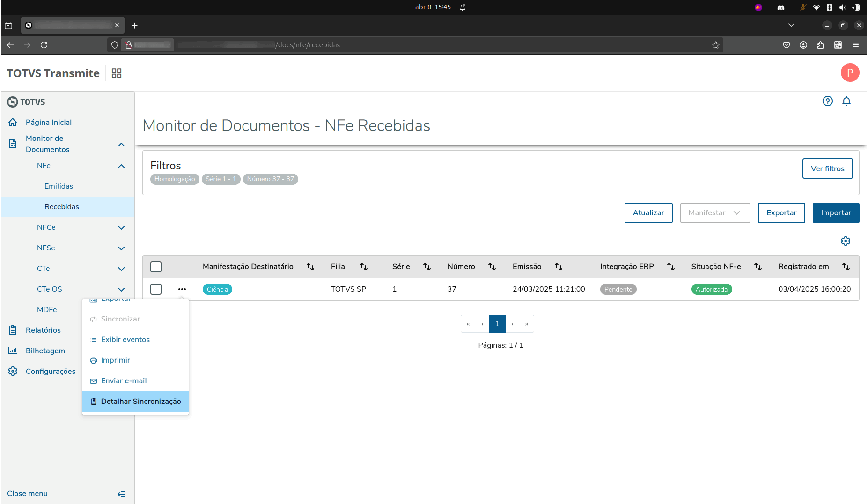Choose Enviar e-mail in the context menu
This screenshot has width=868, height=504.
[x=135, y=381]
